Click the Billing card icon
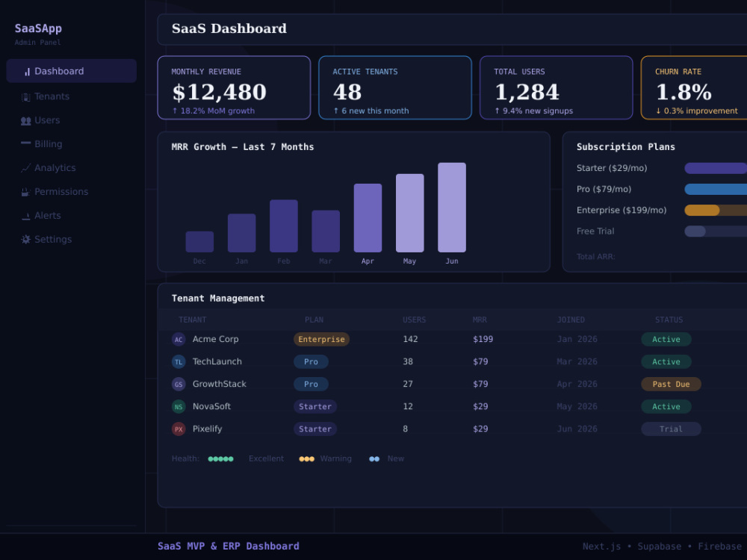747x560 pixels. click(x=25, y=143)
